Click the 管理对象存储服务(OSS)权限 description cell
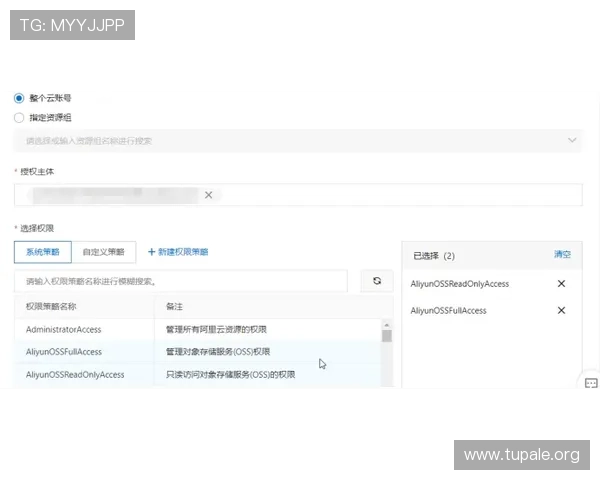 pos(218,352)
